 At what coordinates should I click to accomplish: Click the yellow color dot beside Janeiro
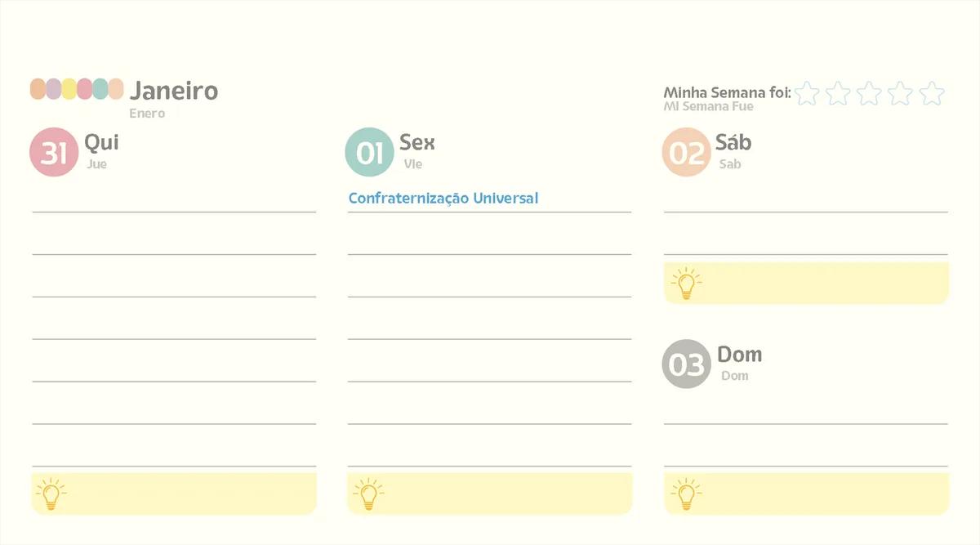pyautogui.click(x=69, y=89)
